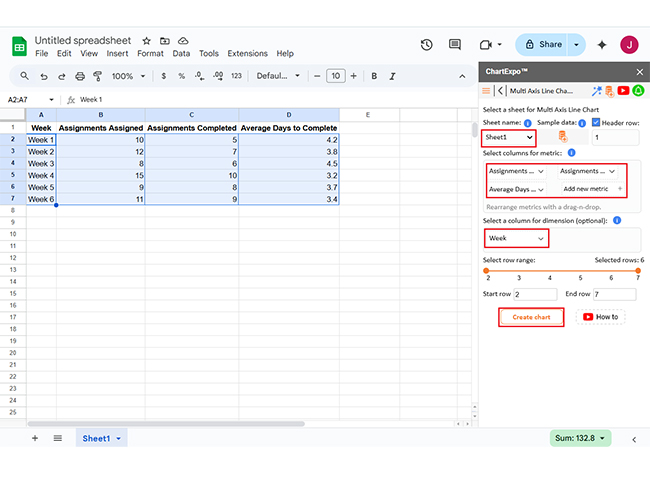This screenshot has width=650, height=487.
Task: Click the sample data sheet icon
Action: tap(562, 137)
